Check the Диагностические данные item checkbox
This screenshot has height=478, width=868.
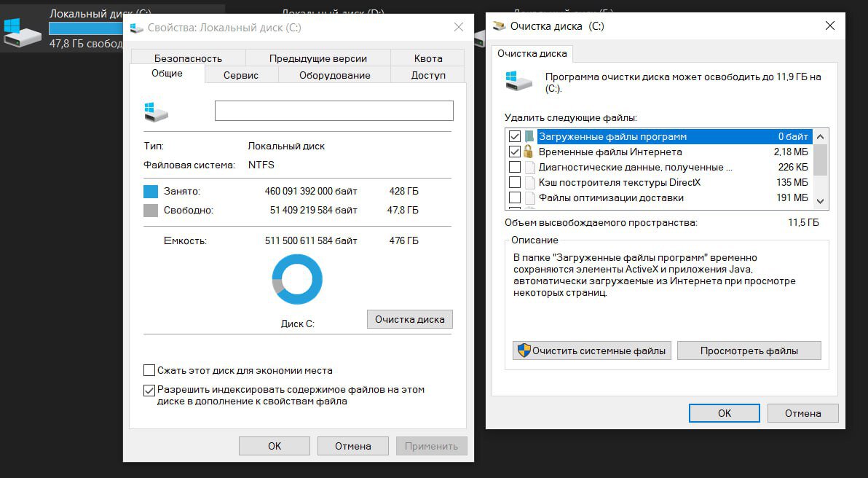point(515,167)
